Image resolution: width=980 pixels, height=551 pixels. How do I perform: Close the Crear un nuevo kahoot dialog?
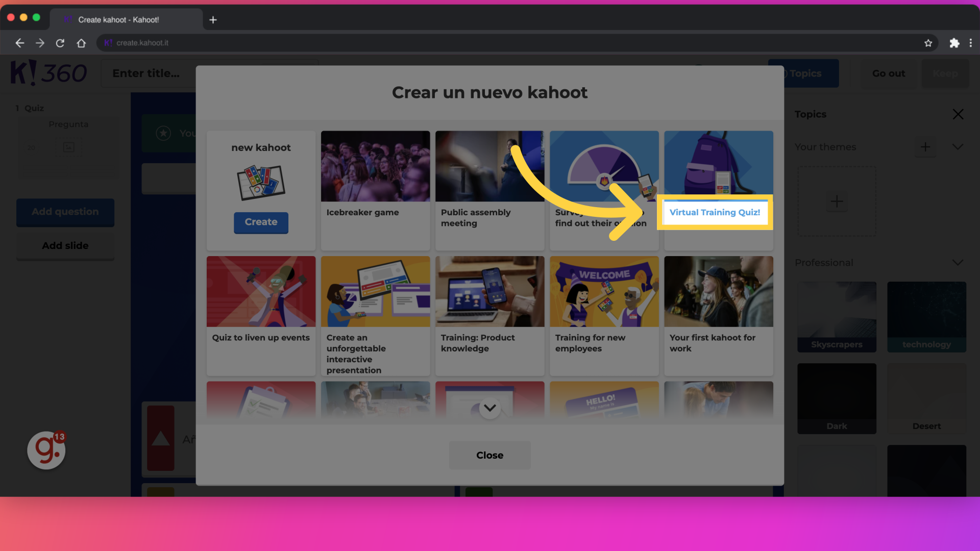489,455
